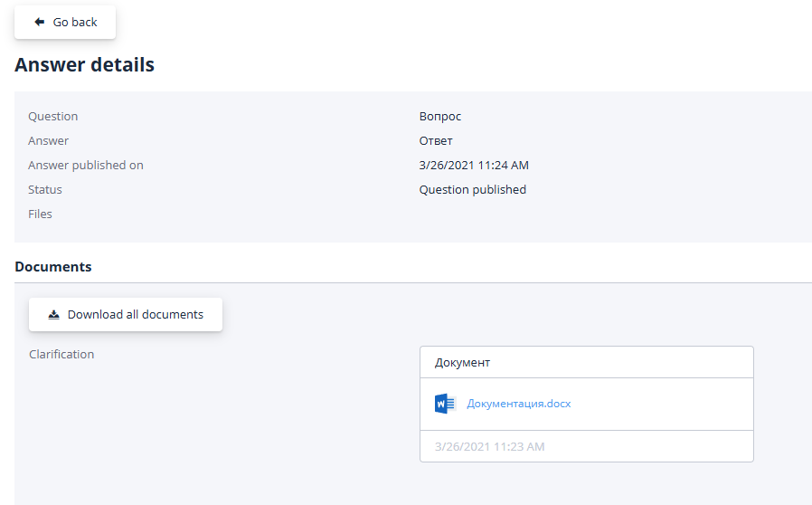Click the Question published status text
The height and width of the screenshot is (505, 812).
472,190
